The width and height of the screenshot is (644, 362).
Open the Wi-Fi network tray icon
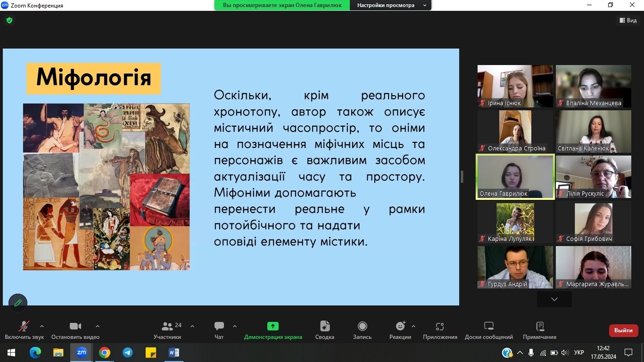point(543,353)
